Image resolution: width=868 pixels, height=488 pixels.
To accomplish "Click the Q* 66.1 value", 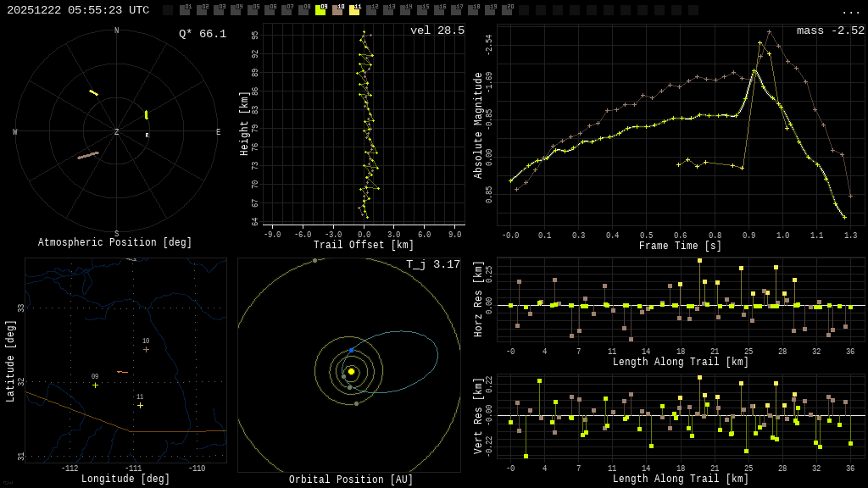I will tap(202, 34).
